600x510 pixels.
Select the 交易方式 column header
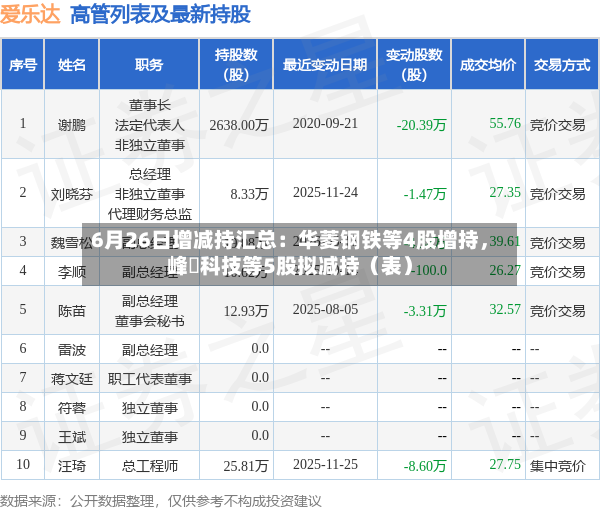562,65
